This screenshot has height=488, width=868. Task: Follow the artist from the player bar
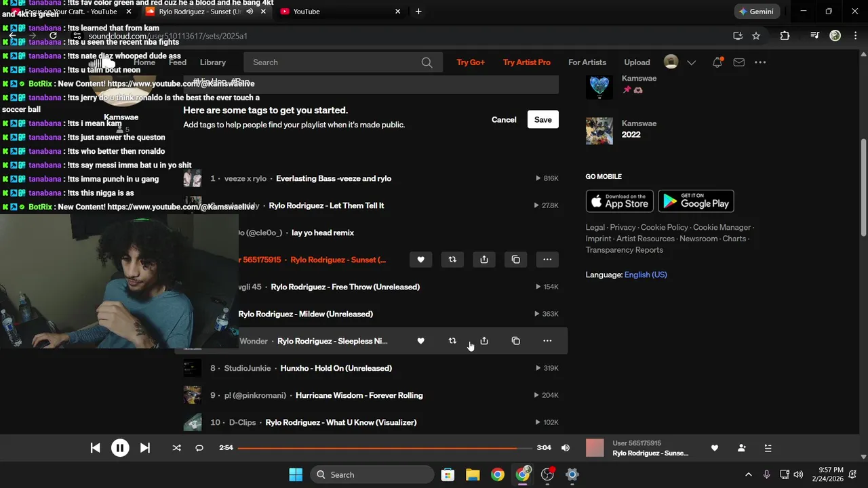[x=741, y=448]
